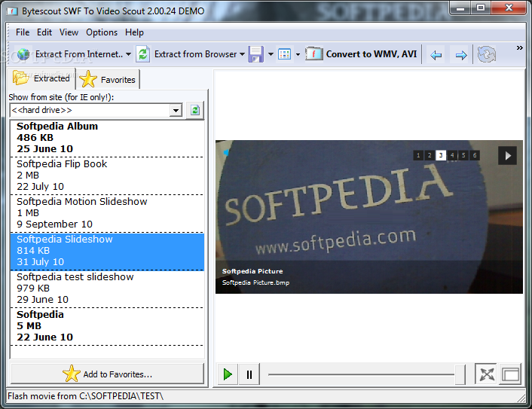
Task: Open the File menu
Action: [23, 32]
